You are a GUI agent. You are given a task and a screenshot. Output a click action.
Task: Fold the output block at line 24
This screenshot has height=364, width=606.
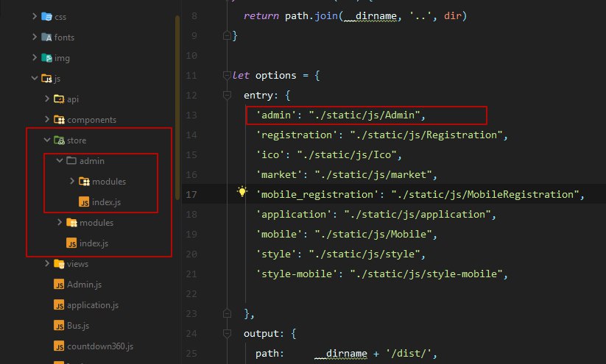click(227, 333)
